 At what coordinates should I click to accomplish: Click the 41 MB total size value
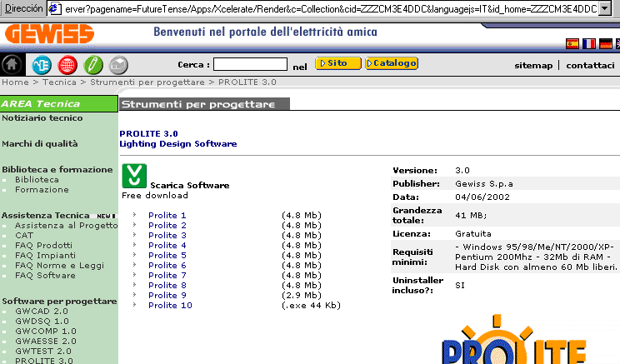[471, 216]
